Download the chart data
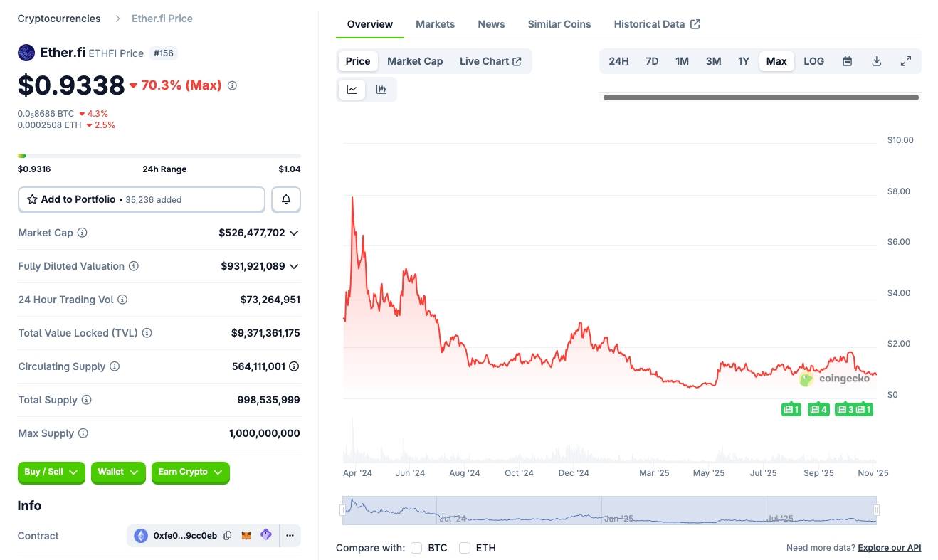This screenshot has width=938, height=560. (877, 61)
